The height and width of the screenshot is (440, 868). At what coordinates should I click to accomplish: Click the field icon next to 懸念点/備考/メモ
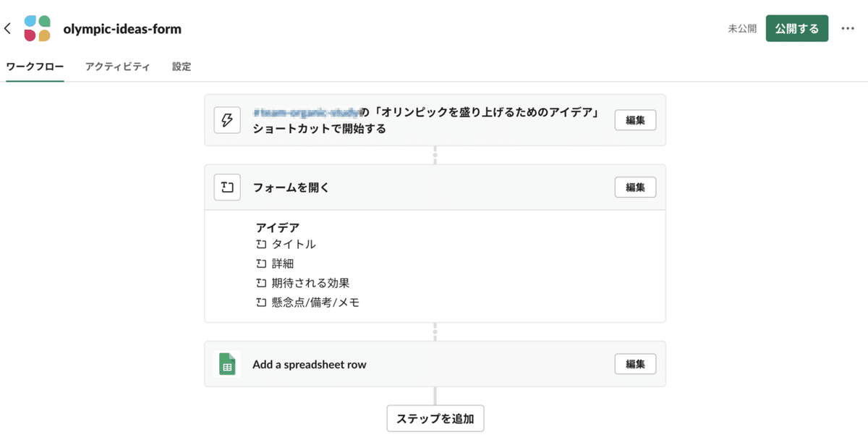(x=261, y=302)
